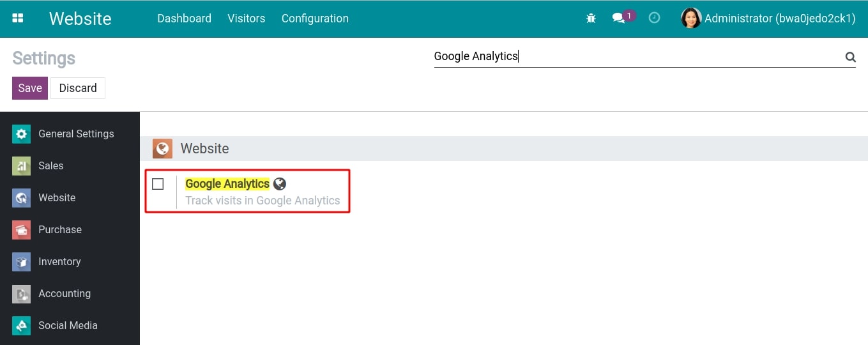The height and width of the screenshot is (345, 868).
Task: Open the Administrator user menu
Action: pyautogui.click(x=768, y=19)
